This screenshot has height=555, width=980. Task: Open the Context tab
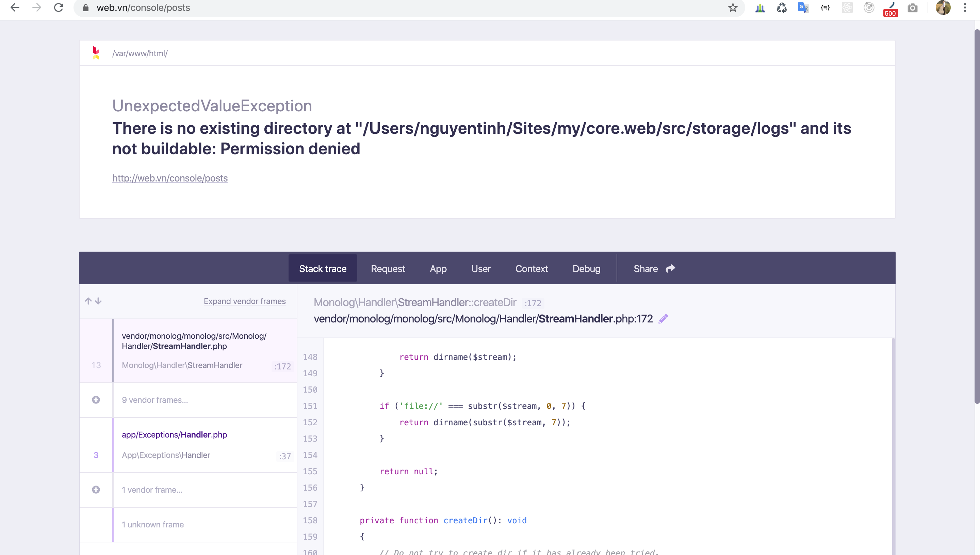coord(531,268)
